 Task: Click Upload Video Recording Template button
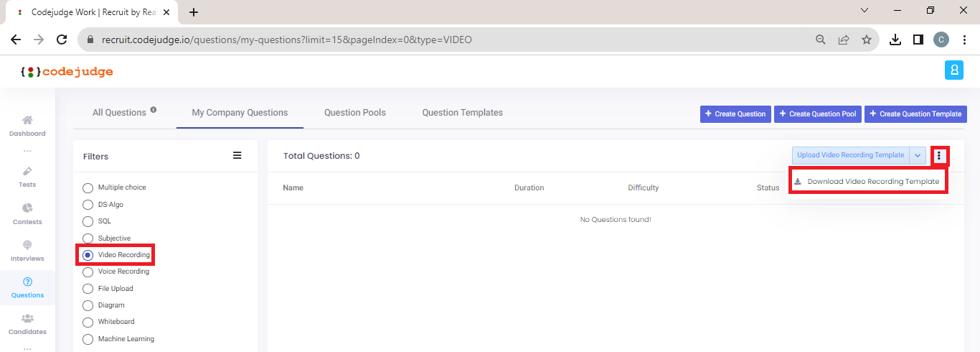click(851, 155)
